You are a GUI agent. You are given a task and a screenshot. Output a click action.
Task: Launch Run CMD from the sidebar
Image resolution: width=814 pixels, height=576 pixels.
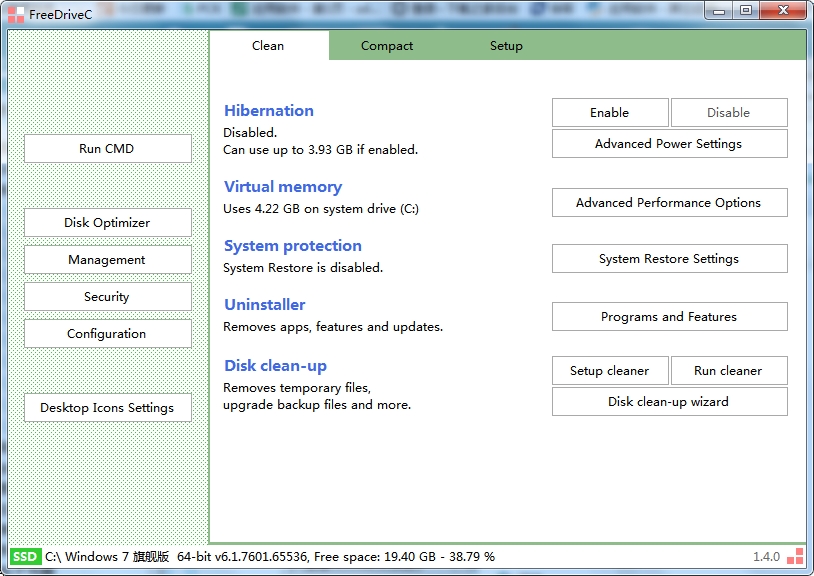click(x=107, y=149)
